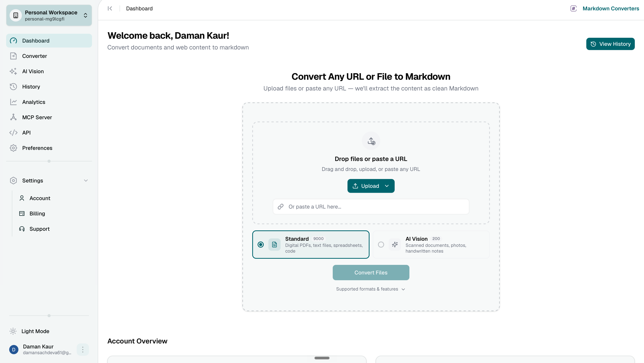Go to MCP Server page
Viewport: 644px width, 363px height.
pyautogui.click(x=49, y=117)
